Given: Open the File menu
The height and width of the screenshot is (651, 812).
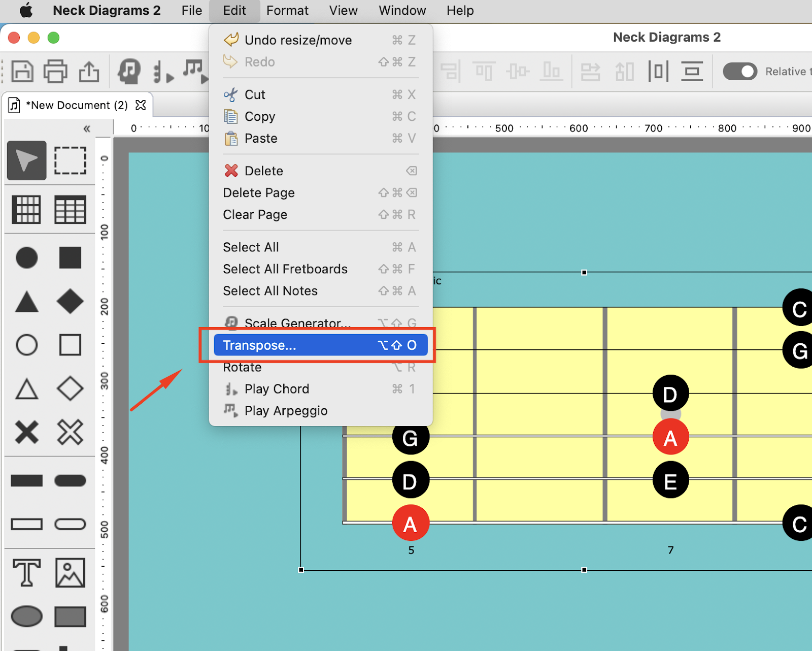Looking at the screenshot, I should tap(191, 11).
